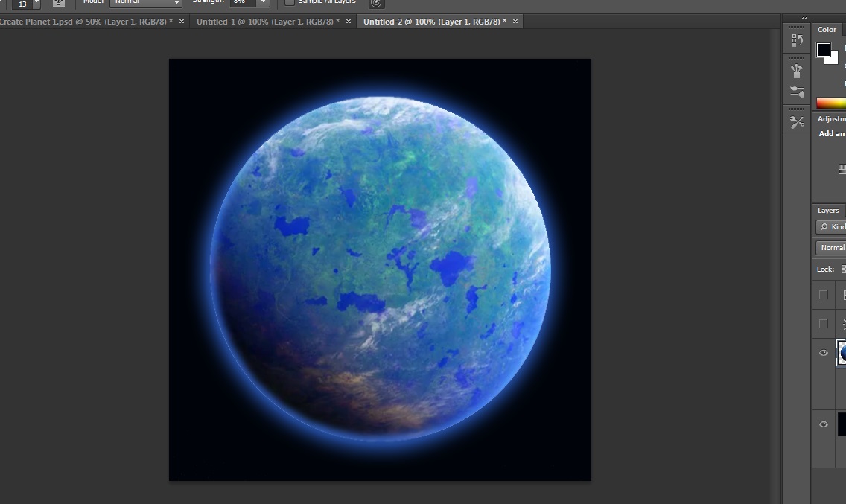The width and height of the screenshot is (846, 504).
Task: Close the Untitled-2 document tab
Action: click(x=515, y=22)
